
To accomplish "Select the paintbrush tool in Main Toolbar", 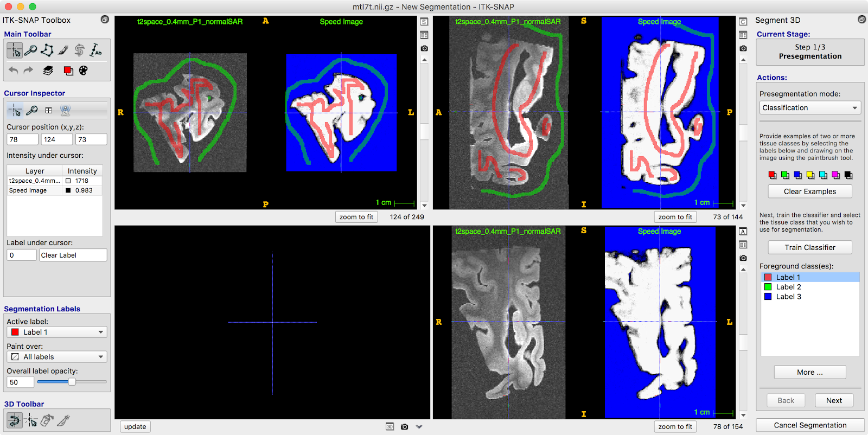I will pos(63,50).
